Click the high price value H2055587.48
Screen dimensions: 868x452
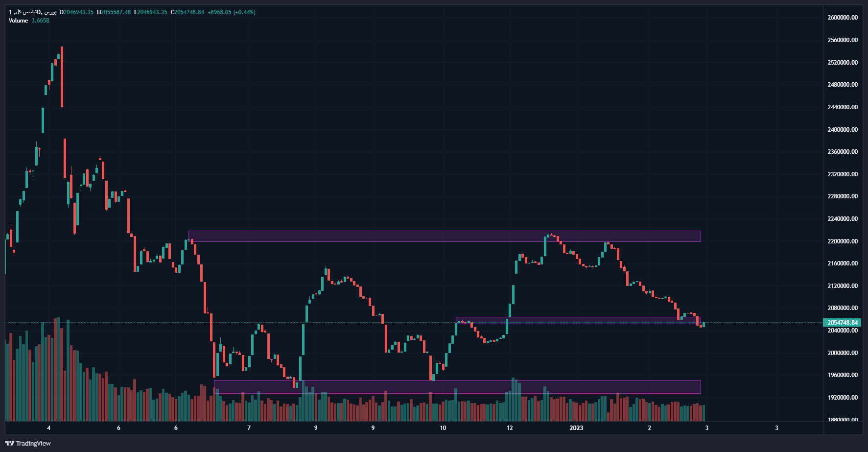[114, 12]
